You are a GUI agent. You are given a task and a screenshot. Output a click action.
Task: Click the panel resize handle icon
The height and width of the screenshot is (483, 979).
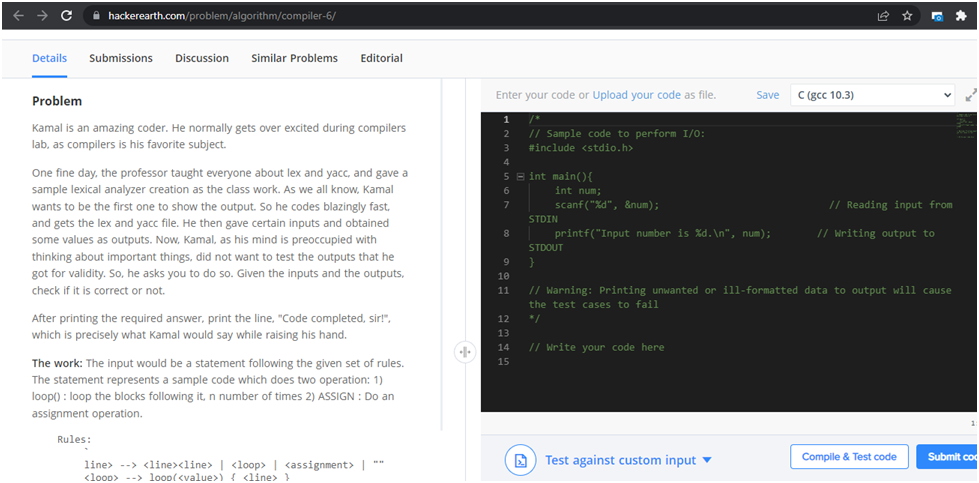coord(464,352)
